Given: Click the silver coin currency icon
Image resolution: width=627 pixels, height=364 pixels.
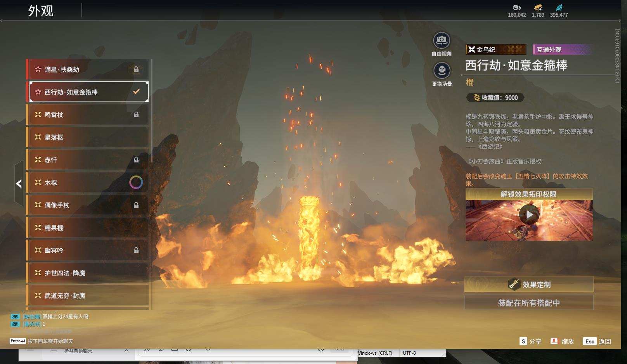Looking at the screenshot, I should pyautogui.click(x=516, y=7).
